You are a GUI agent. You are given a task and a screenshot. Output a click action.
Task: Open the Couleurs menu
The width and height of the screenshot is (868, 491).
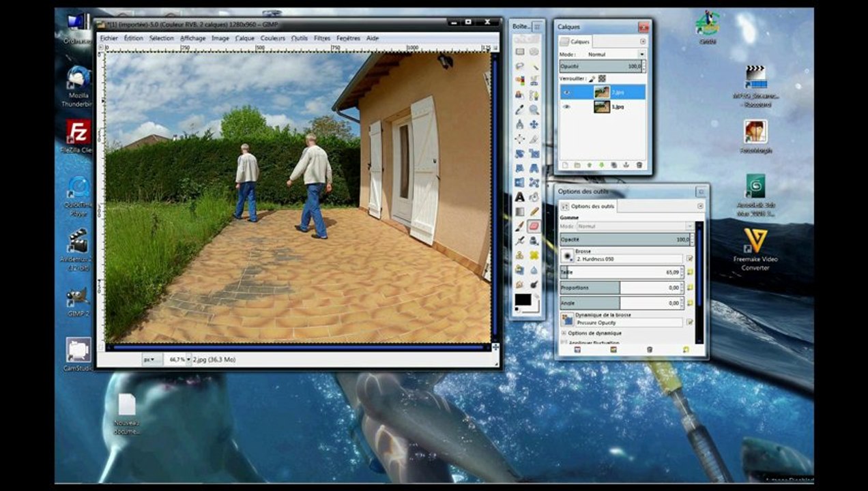(273, 38)
